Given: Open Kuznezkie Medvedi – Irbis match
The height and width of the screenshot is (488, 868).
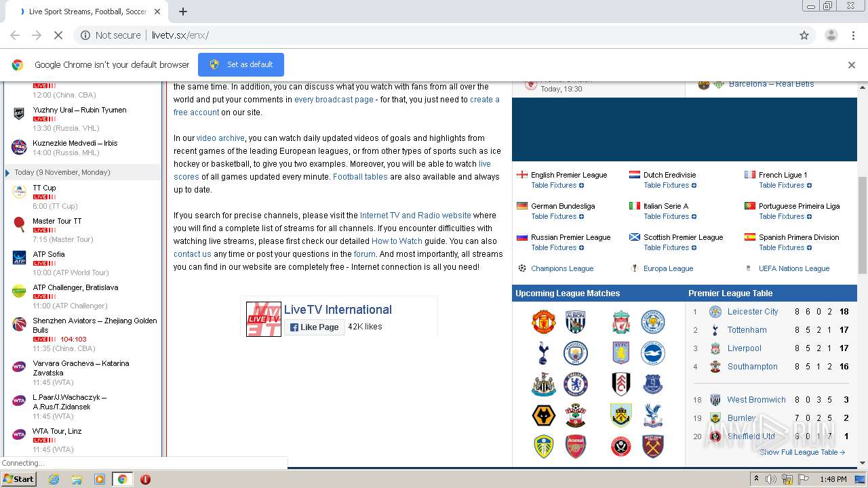Looking at the screenshot, I should 75,144.
